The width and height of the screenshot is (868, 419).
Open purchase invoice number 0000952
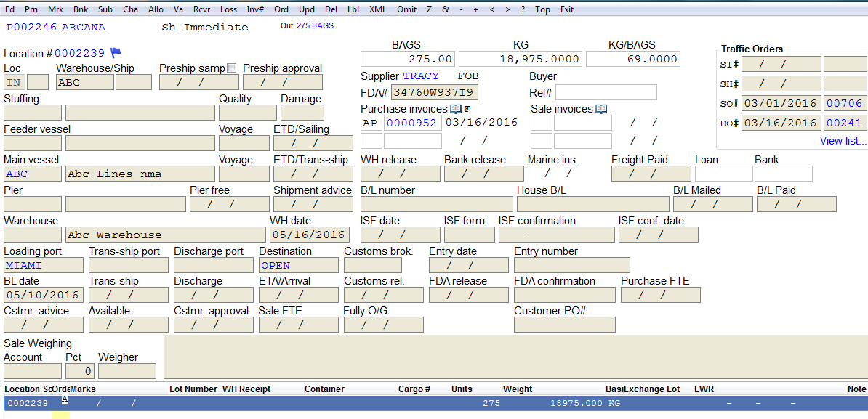[412, 123]
